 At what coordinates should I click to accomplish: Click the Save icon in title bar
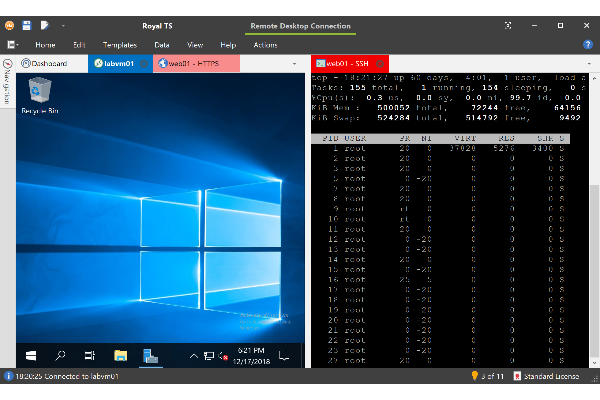pos(26,24)
